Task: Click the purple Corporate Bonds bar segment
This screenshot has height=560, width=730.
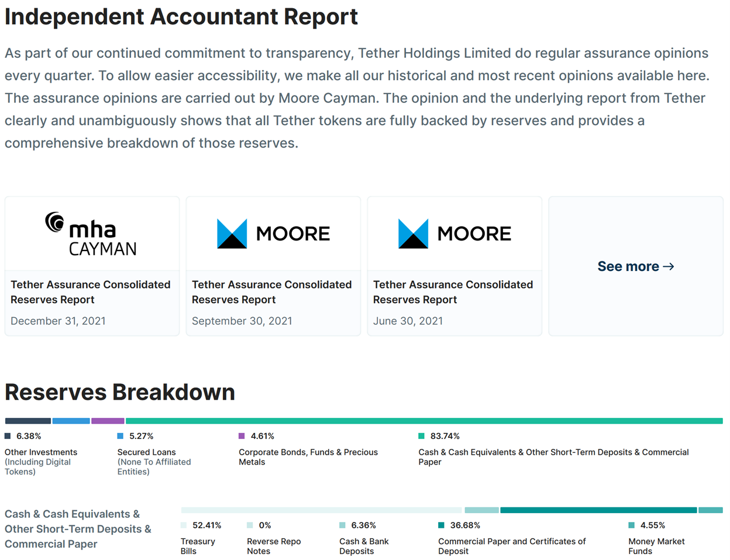Action: [x=108, y=421]
